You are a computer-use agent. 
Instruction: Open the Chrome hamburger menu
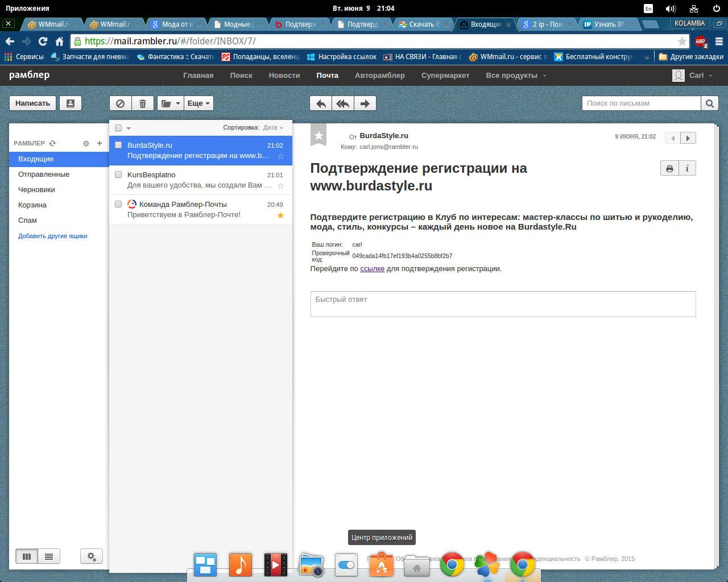719,41
